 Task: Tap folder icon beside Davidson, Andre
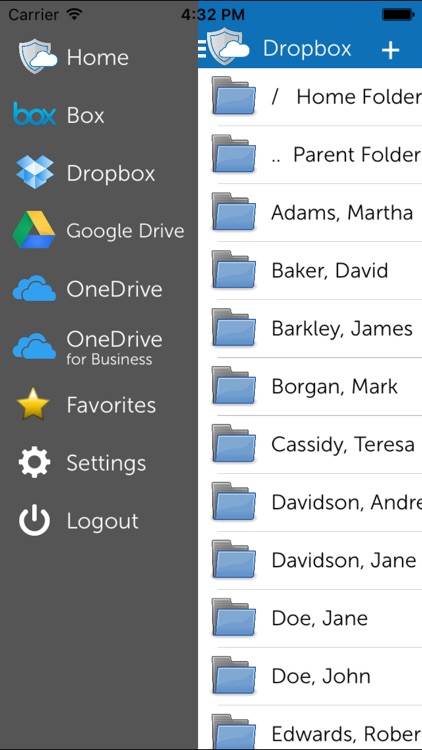coord(234,502)
